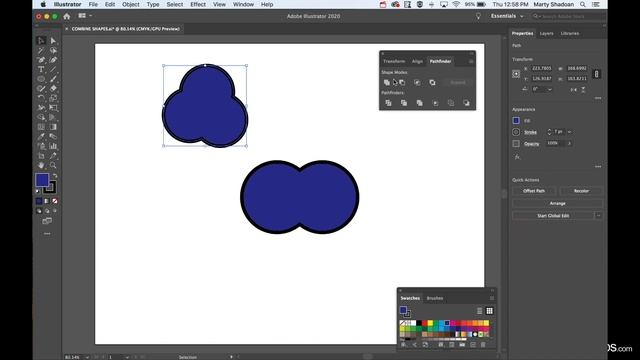Switch swatches to list view
Screen dimensions: 640x360
coord(479,311)
